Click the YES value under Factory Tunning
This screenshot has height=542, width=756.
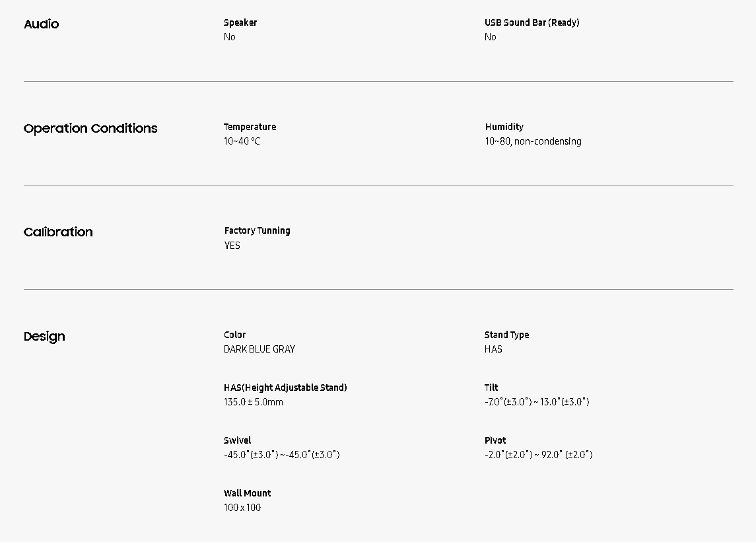232,246
